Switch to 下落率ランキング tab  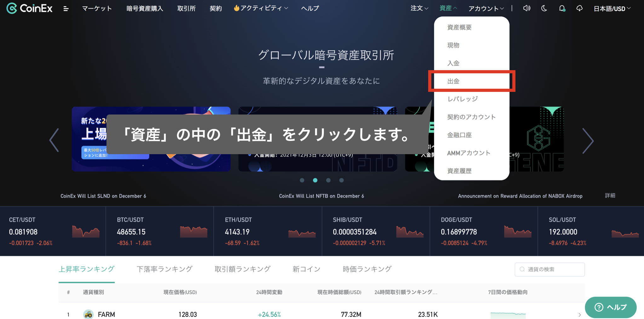(x=164, y=269)
